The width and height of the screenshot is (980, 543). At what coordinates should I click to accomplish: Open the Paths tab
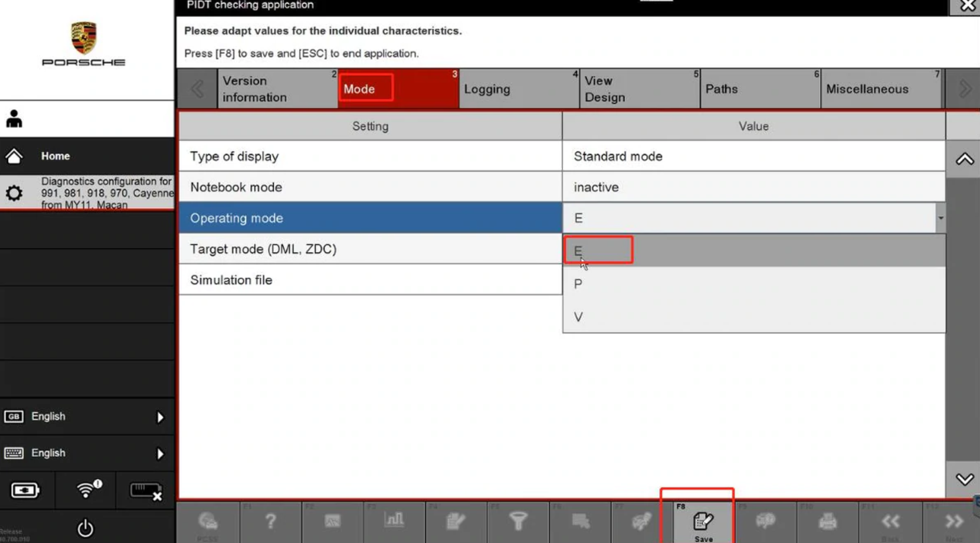[760, 89]
